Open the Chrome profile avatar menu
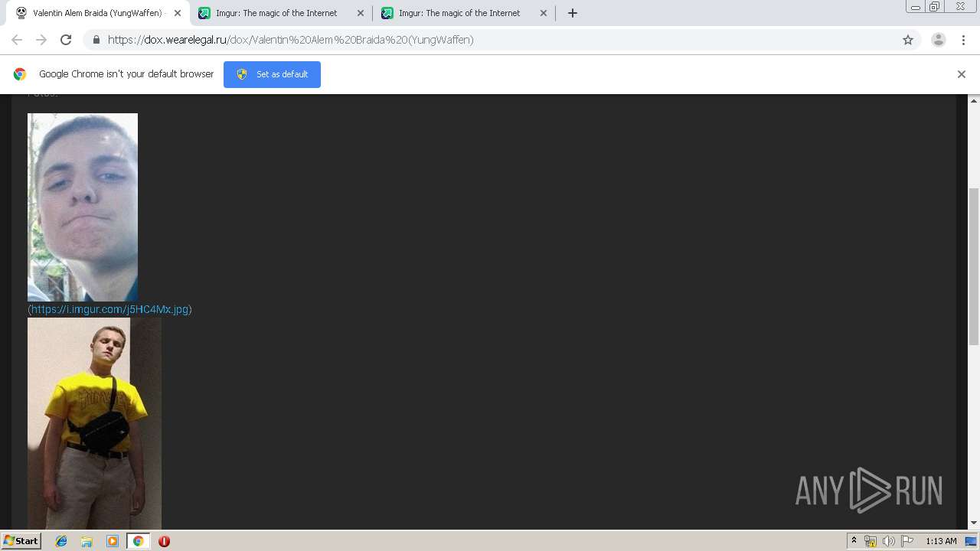Screen dimensions: 980x551 click(x=939, y=40)
